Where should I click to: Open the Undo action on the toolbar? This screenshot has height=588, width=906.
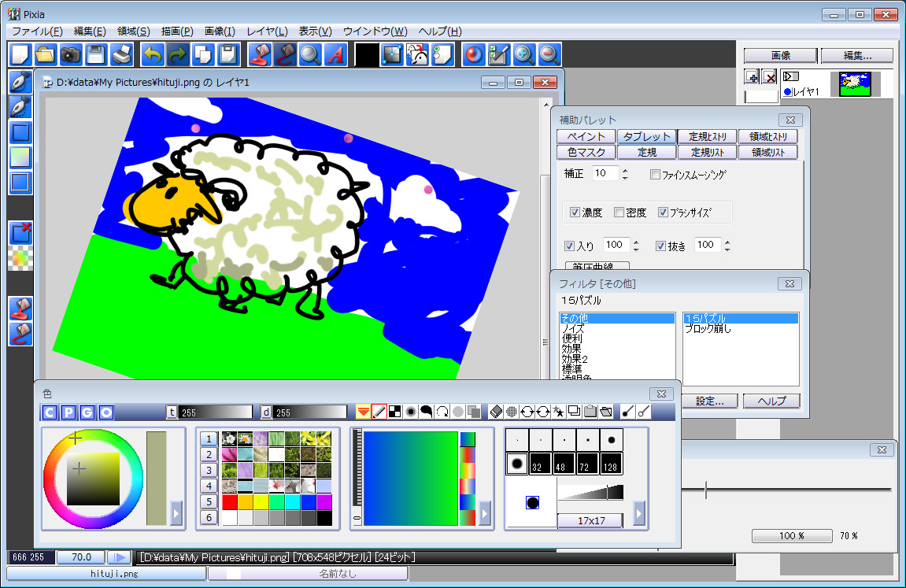point(154,54)
